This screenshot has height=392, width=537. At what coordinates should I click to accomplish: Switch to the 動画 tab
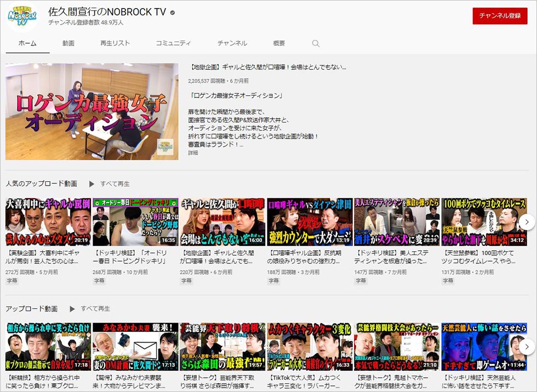[68, 43]
